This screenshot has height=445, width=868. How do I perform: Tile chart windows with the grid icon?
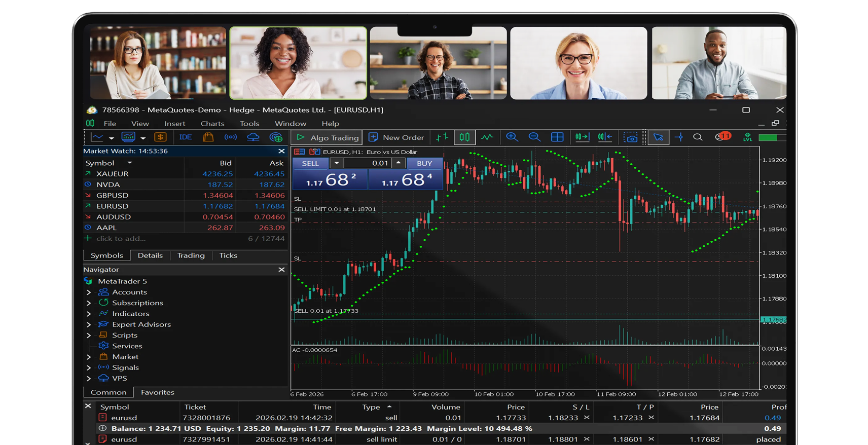pos(557,137)
